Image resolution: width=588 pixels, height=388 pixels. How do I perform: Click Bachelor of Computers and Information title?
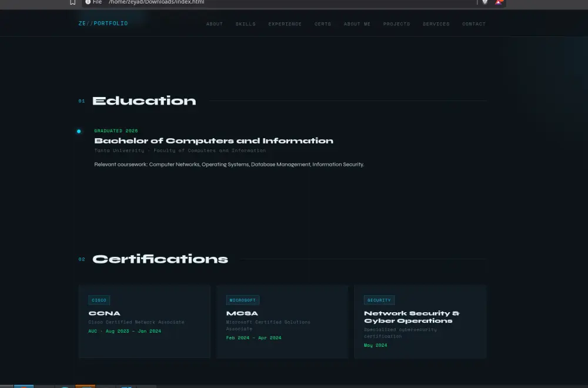214,141
